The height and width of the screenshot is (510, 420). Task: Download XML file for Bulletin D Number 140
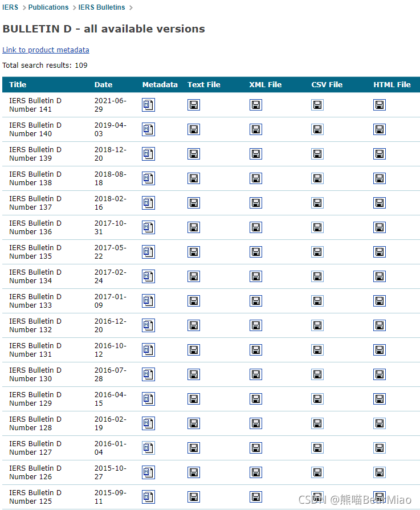(x=256, y=129)
